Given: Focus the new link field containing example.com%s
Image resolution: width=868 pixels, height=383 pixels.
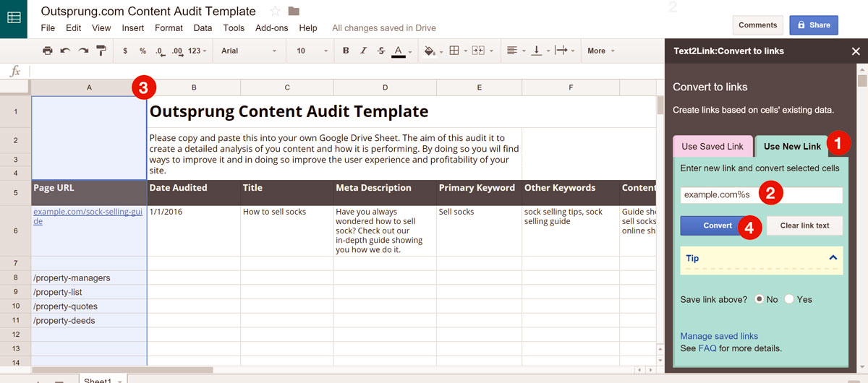Looking at the screenshot, I should [761, 195].
